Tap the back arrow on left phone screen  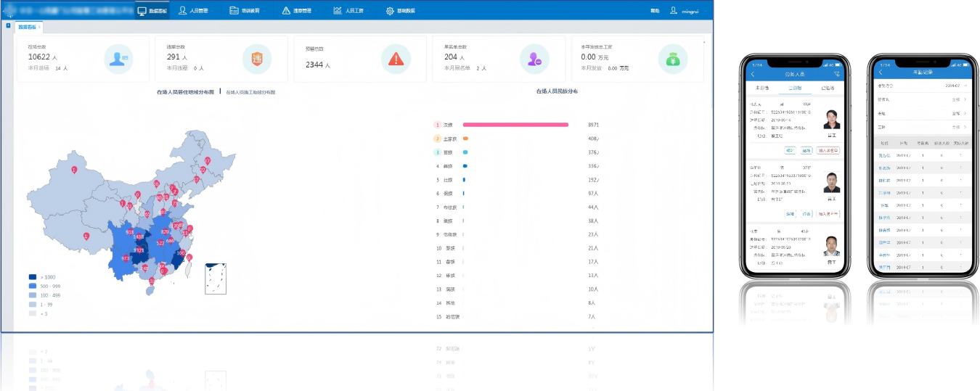(x=753, y=74)
